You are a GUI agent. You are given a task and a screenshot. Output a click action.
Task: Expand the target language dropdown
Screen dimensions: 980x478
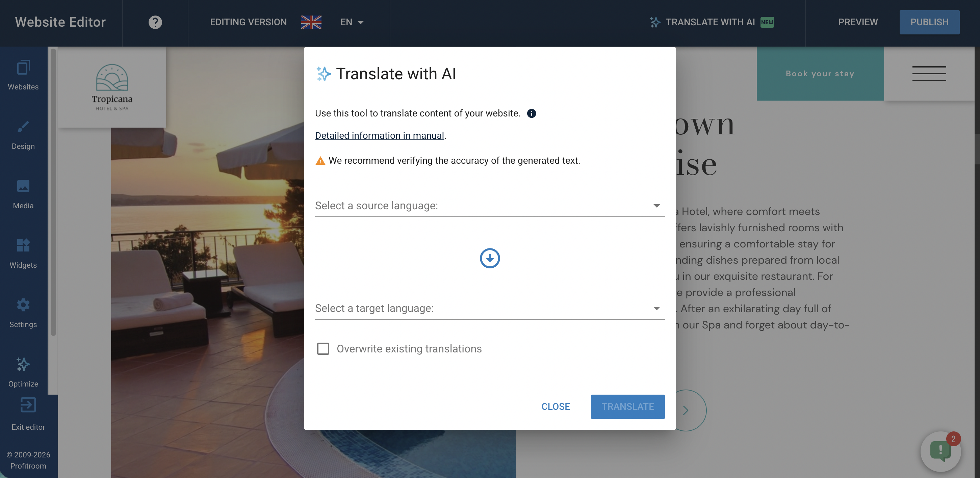point(489,309)
